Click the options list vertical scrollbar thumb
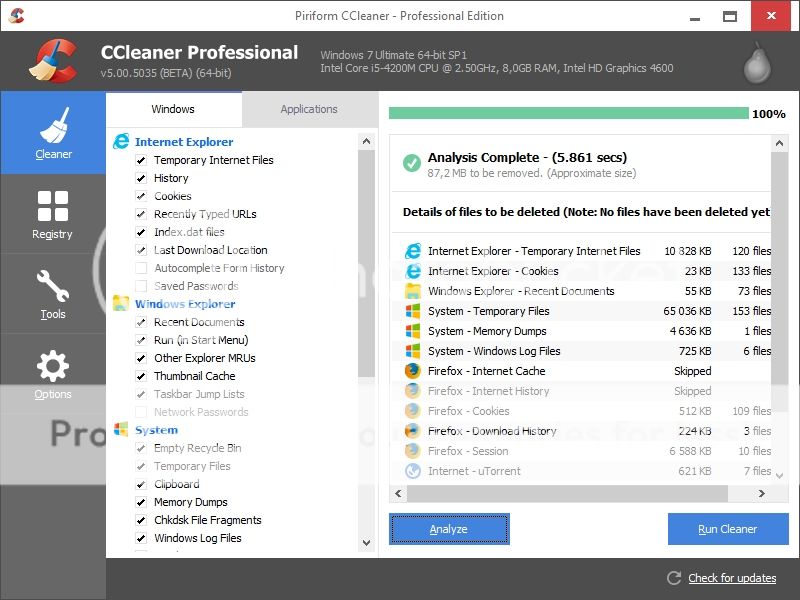 [x=366, y=264]
